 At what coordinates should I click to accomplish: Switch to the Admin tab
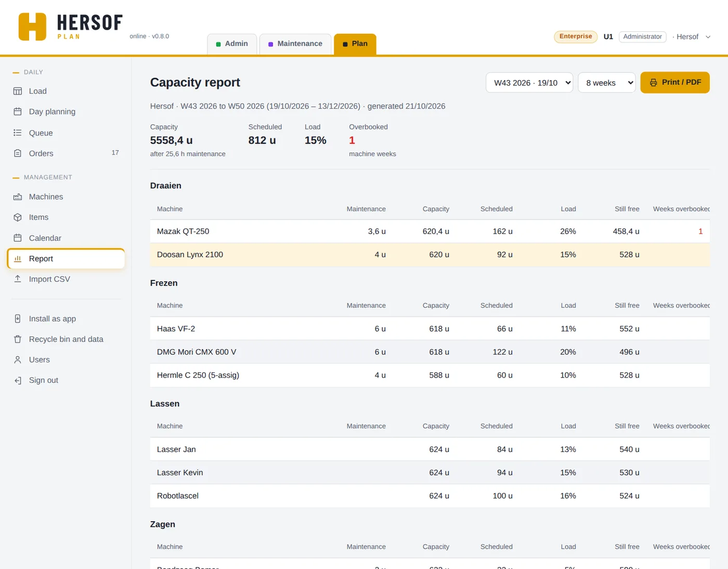pos(232,44)
